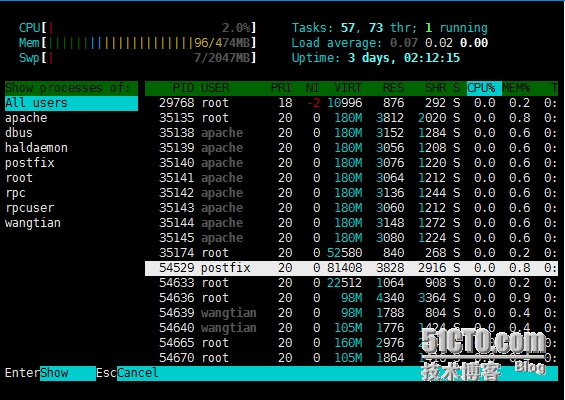The width and height of the screenshot is (565, 400).
Task: Pick postfix from the user list
Action: (30, 163)
